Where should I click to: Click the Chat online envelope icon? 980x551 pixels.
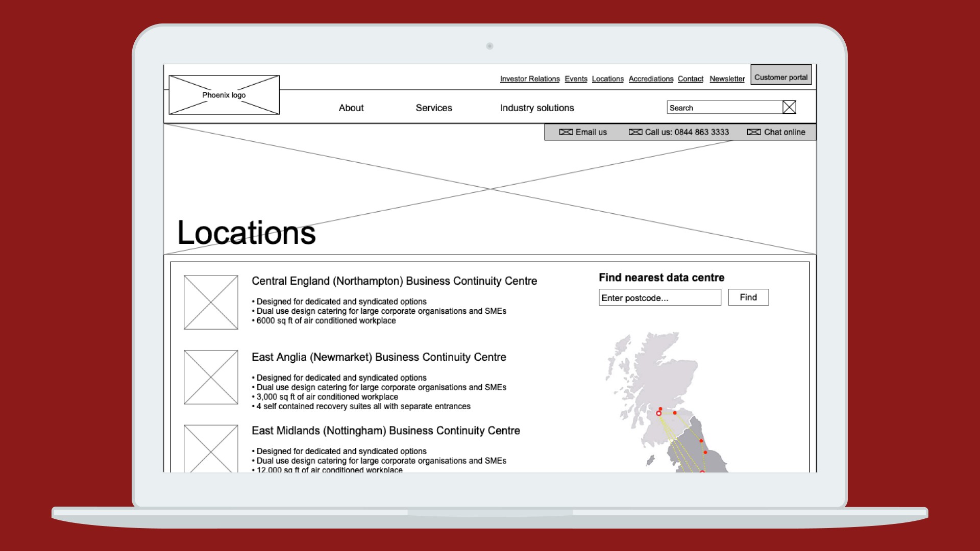tap(753, 132)
